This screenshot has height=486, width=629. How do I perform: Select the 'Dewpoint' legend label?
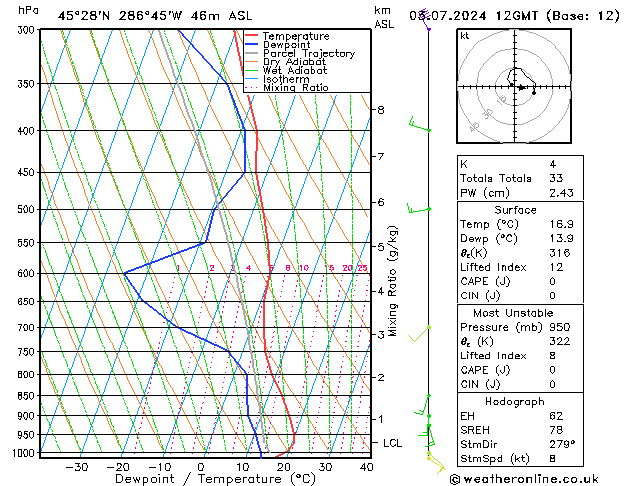(286, 45)
